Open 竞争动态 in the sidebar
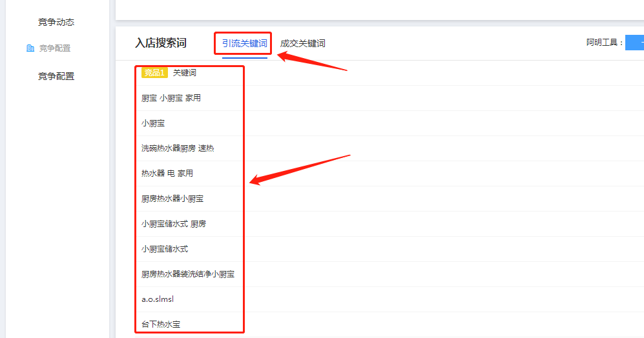644x338 pixels. (56, 22)
